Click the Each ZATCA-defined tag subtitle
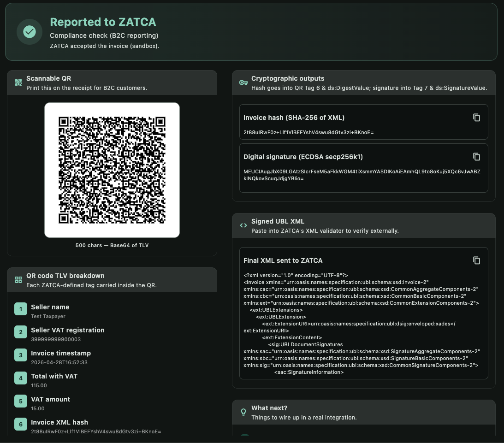Viewport: 504px width, 443px height. [92, 285]
